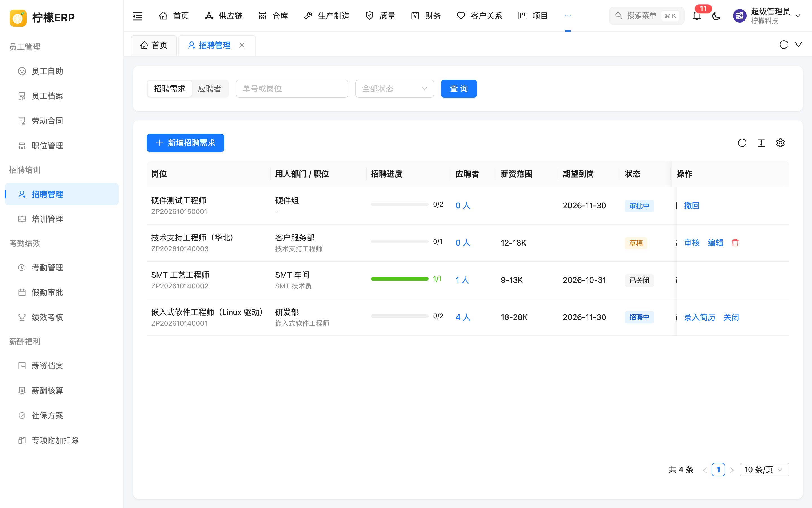
Task: Select page 1 in pagination
Action: click(718, 470)
